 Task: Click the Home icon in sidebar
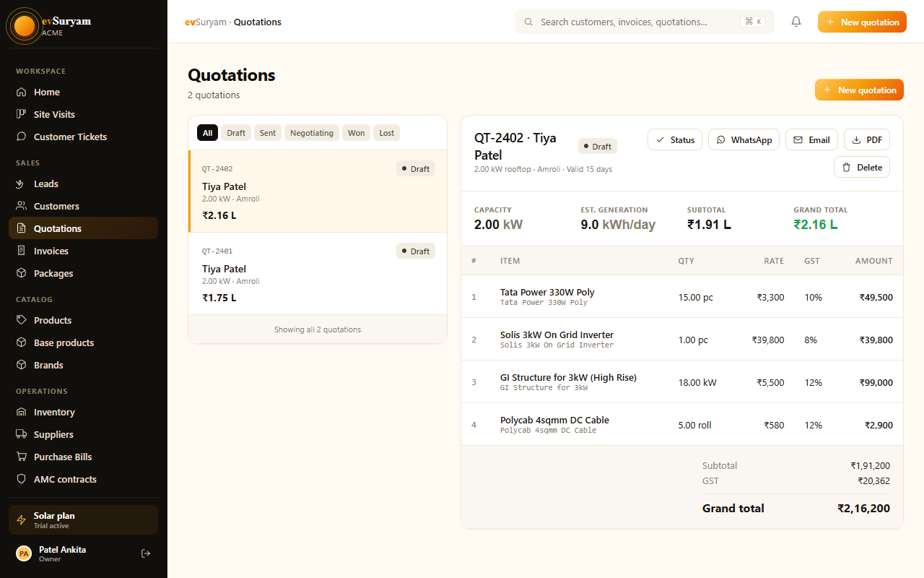pos(21,92)
